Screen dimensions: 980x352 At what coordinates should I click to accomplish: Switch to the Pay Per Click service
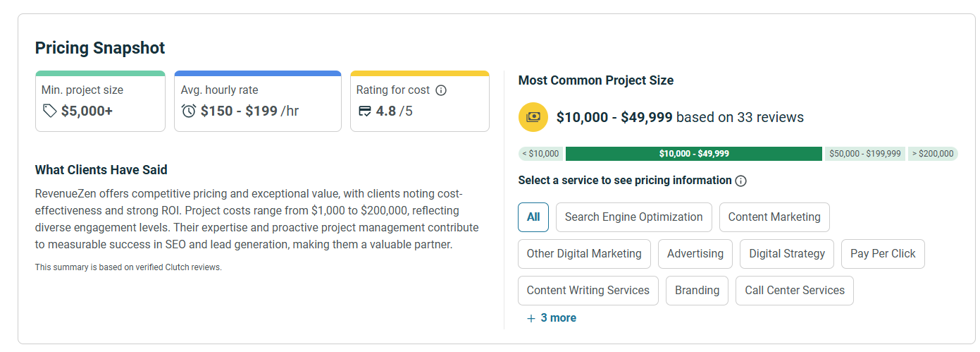coord(883,254)
